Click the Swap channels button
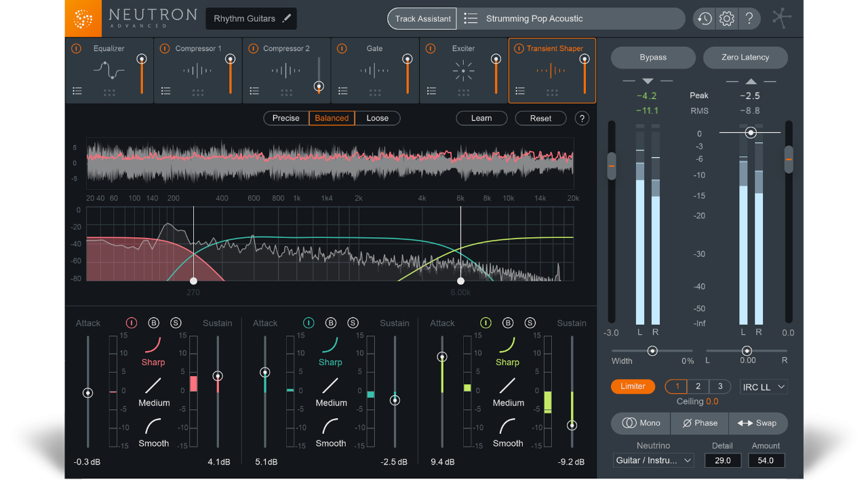 point(758,423)
